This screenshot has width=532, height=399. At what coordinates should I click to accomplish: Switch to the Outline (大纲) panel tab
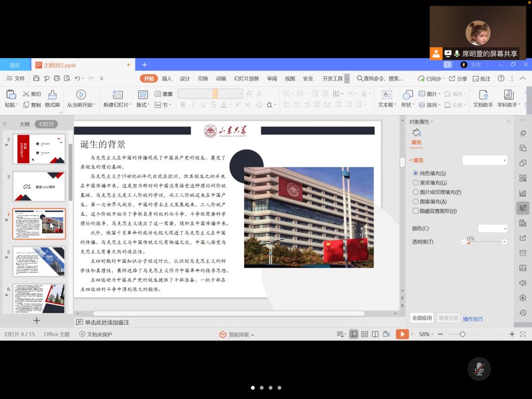coord(24,124)
